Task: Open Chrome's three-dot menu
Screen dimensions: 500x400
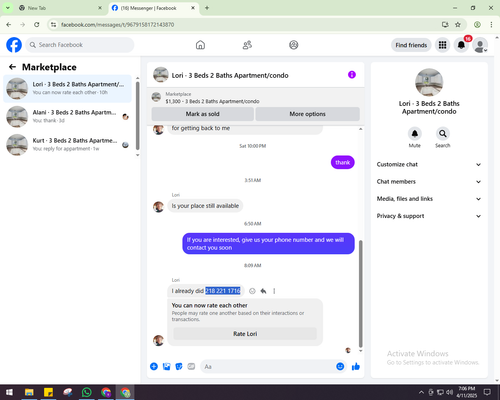Action: [x=491, y=24]
